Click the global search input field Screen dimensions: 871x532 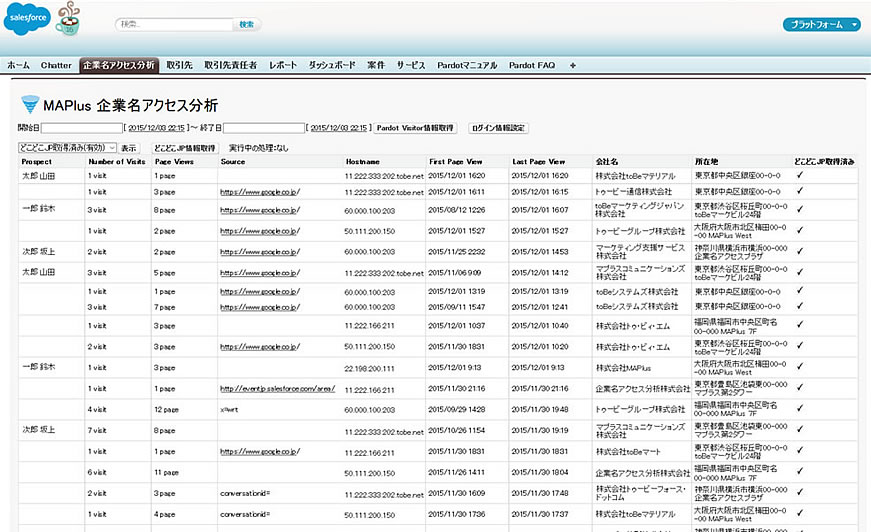pos(176,24)
